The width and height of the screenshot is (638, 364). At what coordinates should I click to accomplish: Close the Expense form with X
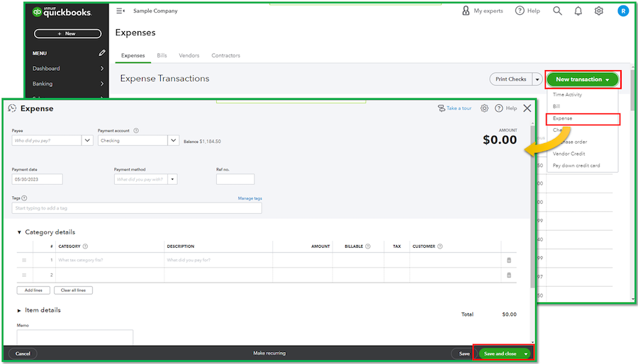click(527, 108)
